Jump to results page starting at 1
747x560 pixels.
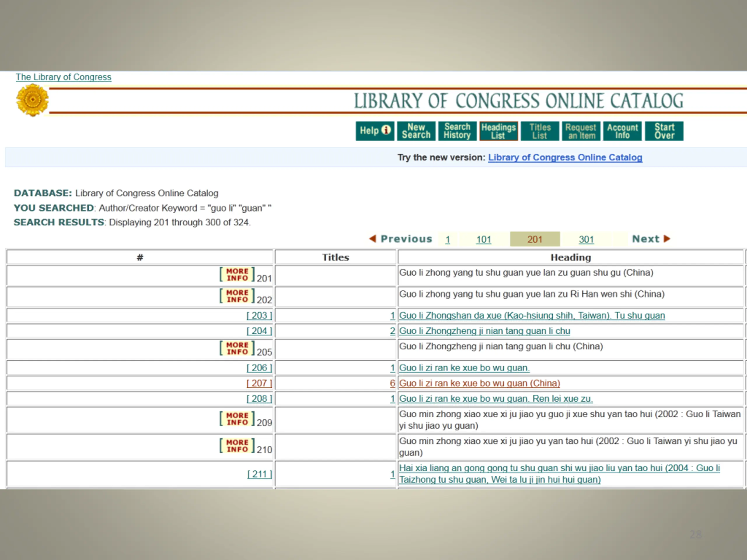(x=447, y=239)
